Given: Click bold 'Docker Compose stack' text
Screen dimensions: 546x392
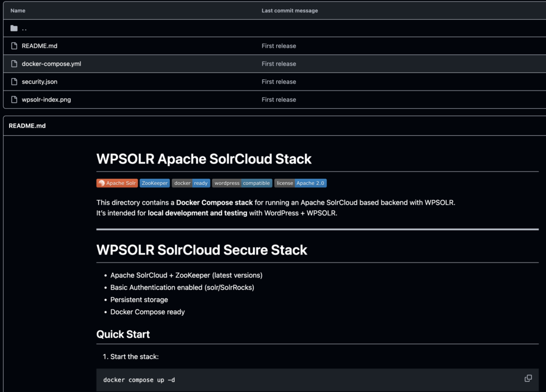Looking at the screenshot, I should click(214, 203).
